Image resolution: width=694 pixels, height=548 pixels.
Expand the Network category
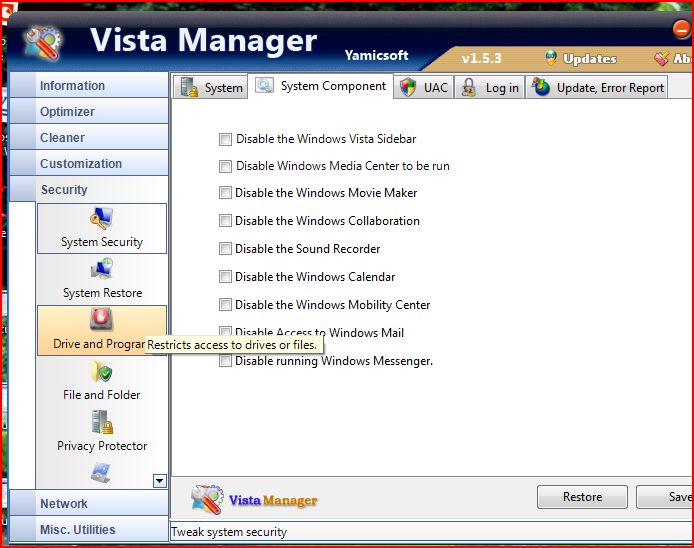tap(64, 504)
